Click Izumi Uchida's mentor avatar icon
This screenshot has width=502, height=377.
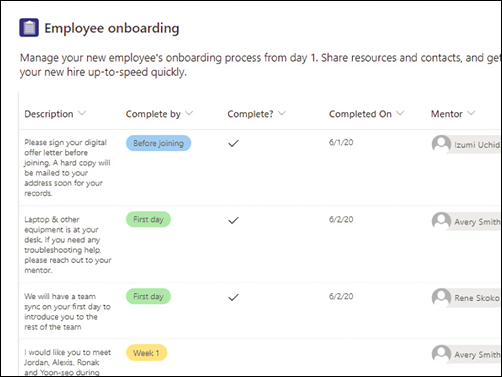[x=441, y=144]
